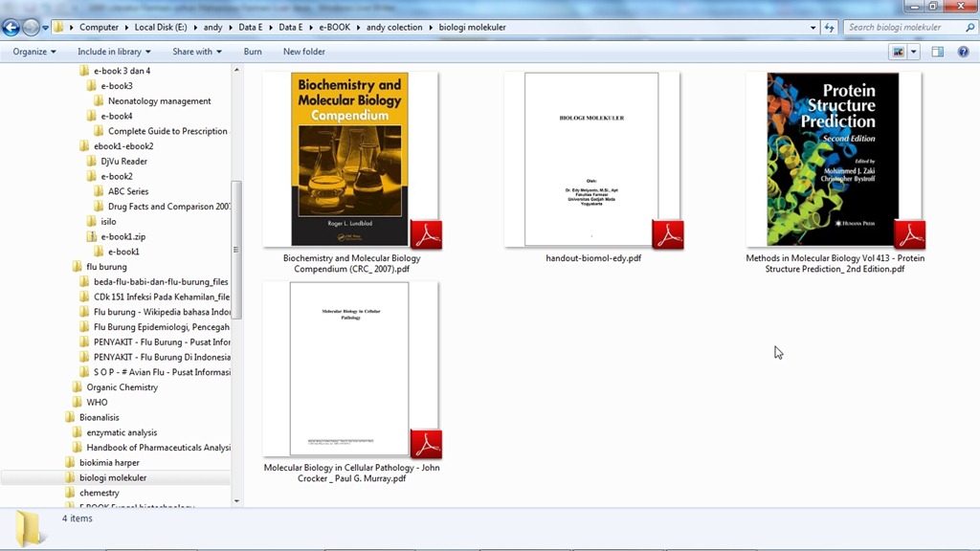Click the Methods in Molecular Biology Vol 413 file name
This screenshot has width=980, height=551.
tap(835, 264)
